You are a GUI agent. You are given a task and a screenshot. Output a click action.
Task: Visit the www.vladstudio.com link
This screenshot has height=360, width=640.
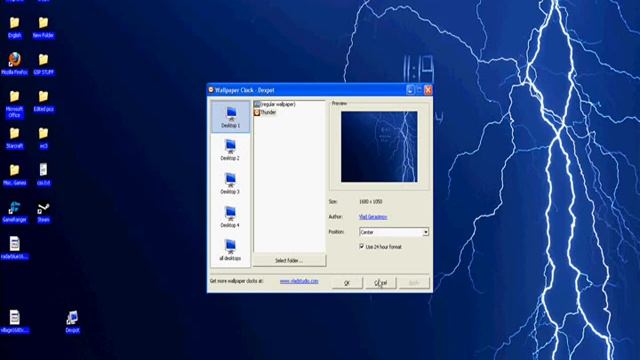(299, 281)
